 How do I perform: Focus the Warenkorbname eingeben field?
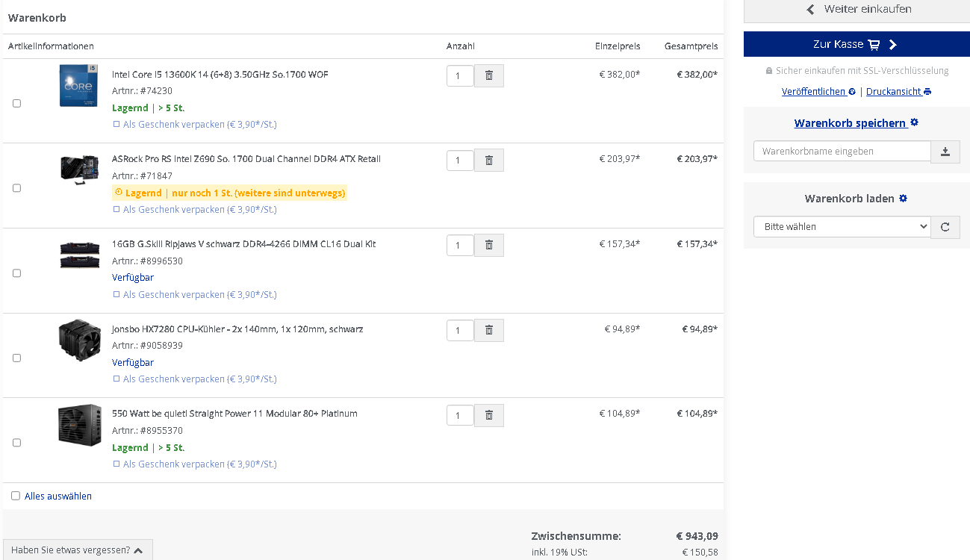842,151
